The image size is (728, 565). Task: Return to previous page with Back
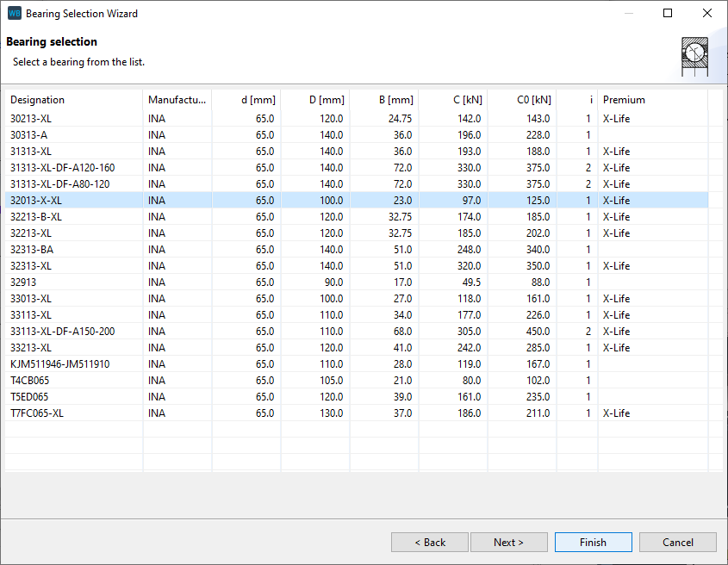pos(430,542)
